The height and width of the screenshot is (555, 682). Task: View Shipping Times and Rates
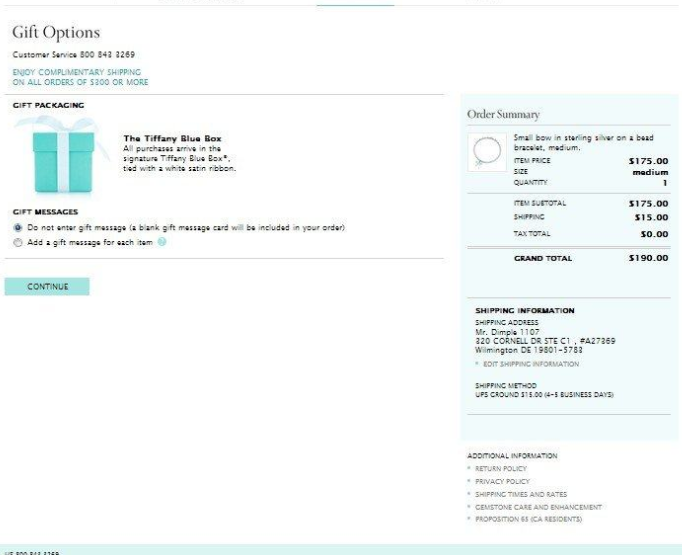pos(521,495)
